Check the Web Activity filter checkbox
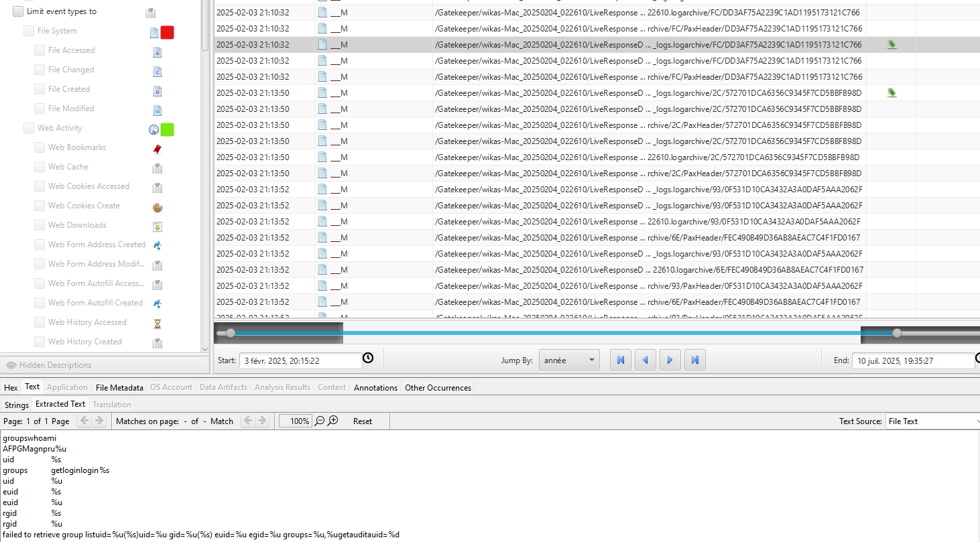The width and height of the screenshot is (980, 542). coord(29,128)
